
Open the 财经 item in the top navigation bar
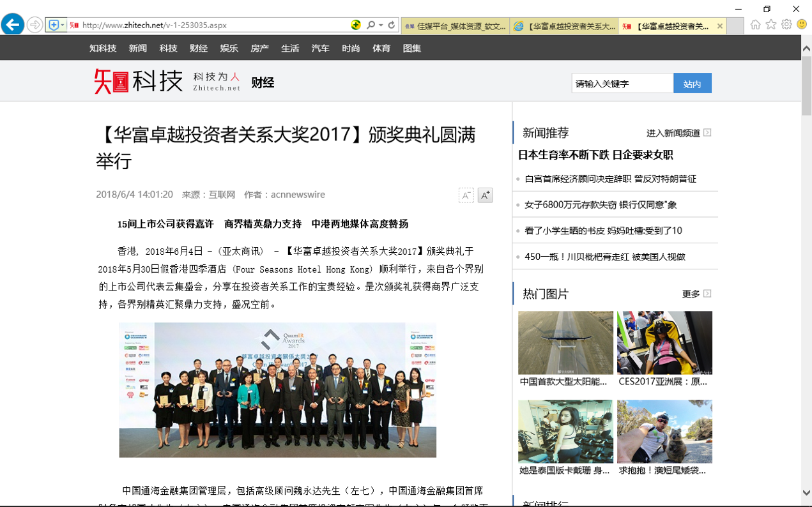coord(199,48)
